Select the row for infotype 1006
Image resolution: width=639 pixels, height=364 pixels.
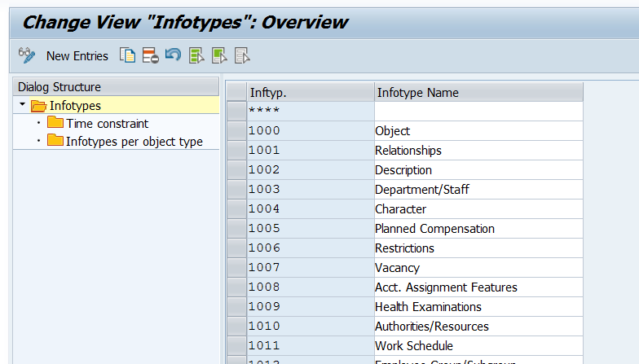pyautogui.click(x=236, y=248)
